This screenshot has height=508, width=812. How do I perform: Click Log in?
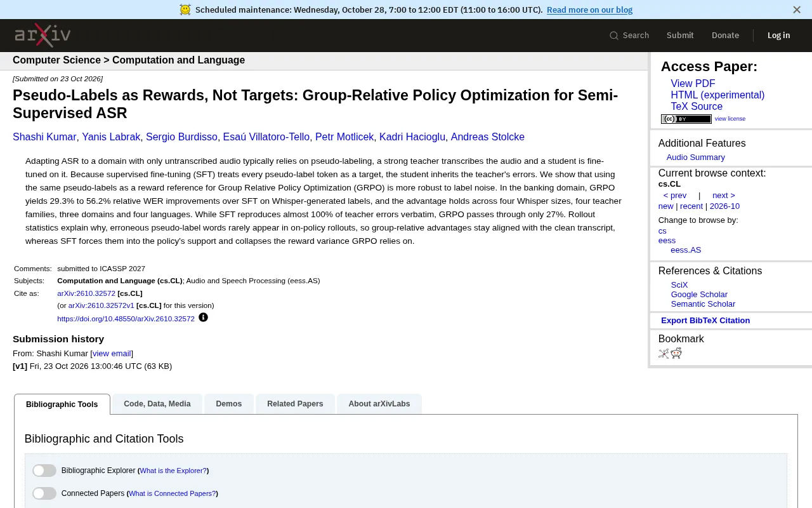point(778,36)
